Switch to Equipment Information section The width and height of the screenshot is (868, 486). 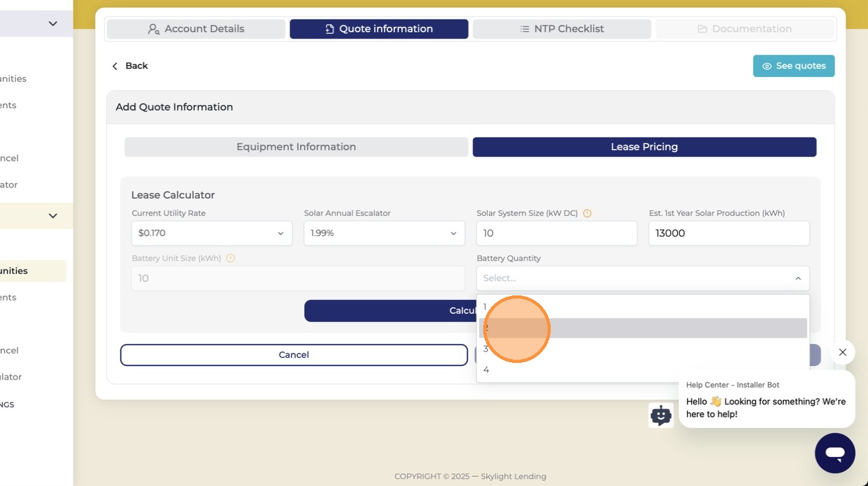296,147
